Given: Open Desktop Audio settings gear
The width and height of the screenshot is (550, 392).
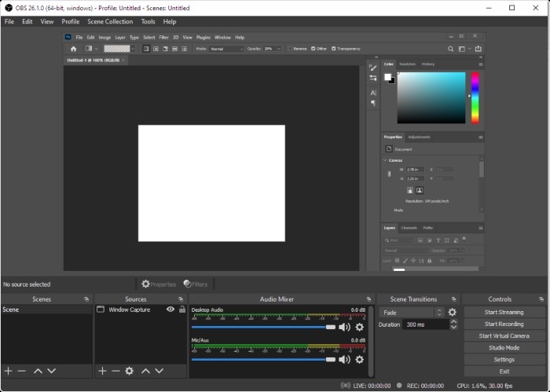Looking at the screenshot, I should 360,328.
